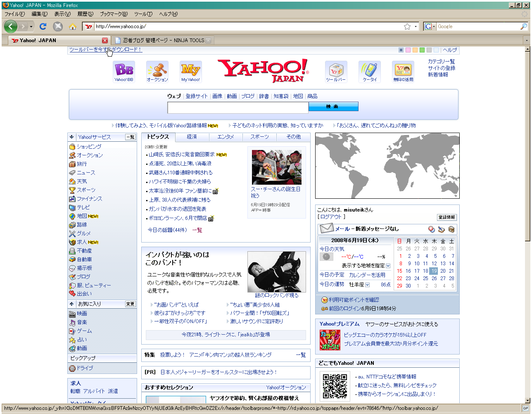Open 自動車 in the services sidebar

[x=84, y=259]
